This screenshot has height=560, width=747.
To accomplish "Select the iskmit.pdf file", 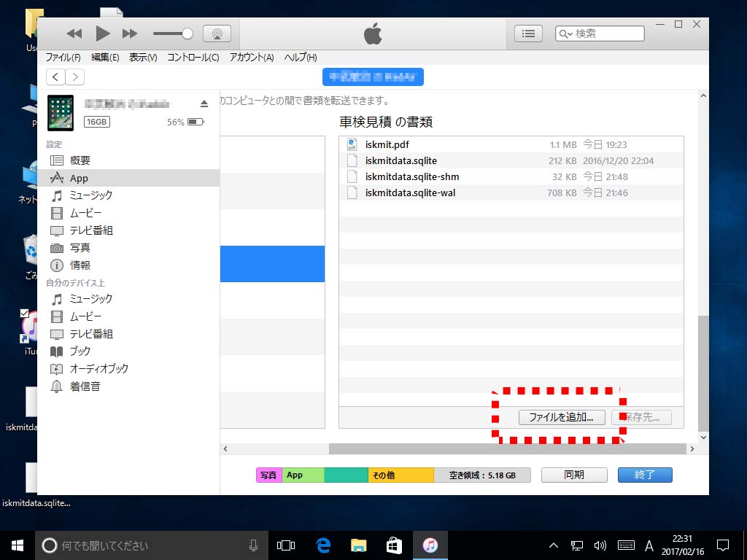I will tap(387, 145).
